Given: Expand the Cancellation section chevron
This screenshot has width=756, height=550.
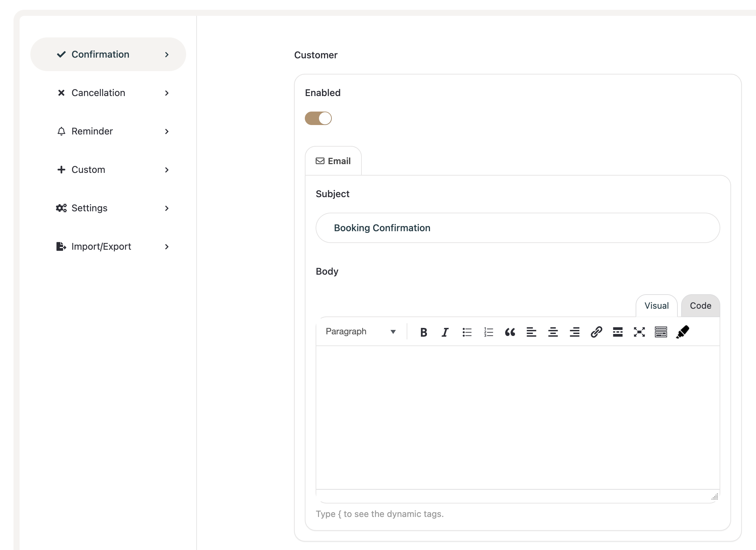Looking at the screenshot, I should 167,93.
